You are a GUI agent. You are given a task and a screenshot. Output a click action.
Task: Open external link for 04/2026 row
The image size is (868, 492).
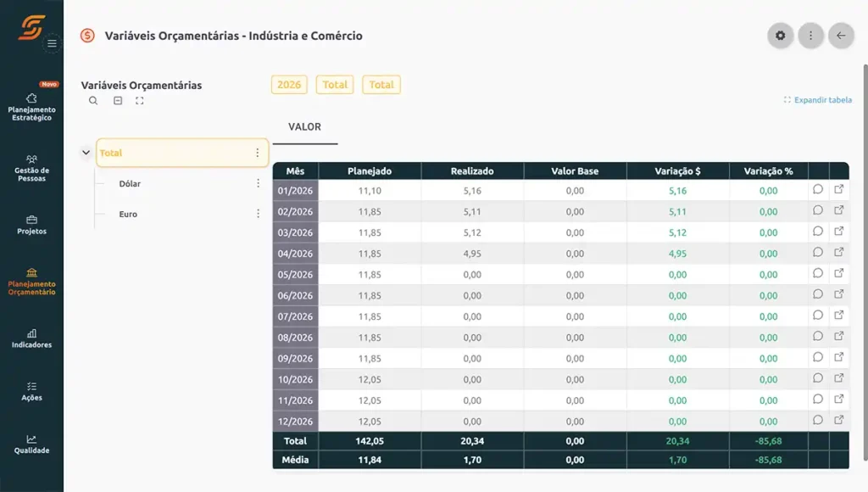[838, 252]
